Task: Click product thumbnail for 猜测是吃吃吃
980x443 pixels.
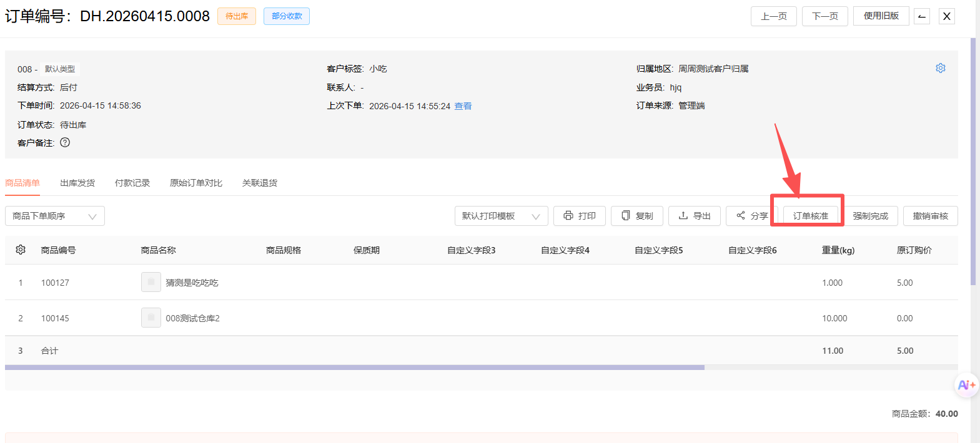Action: (x=151, y=282)
